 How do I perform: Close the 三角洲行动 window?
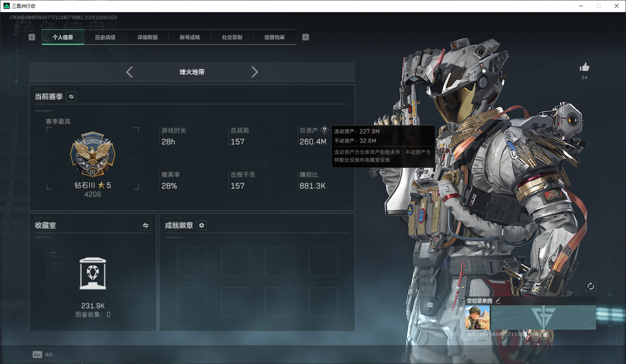coord(617,6)
